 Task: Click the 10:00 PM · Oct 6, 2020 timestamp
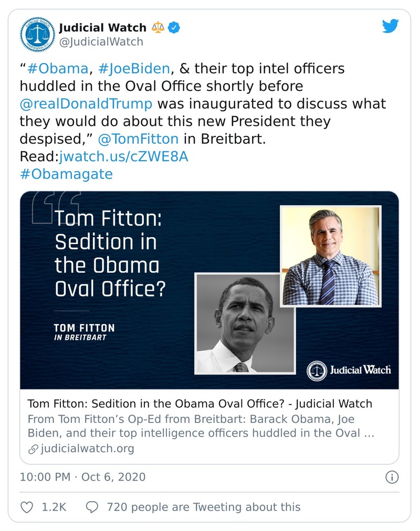click(x=82, y=477)
